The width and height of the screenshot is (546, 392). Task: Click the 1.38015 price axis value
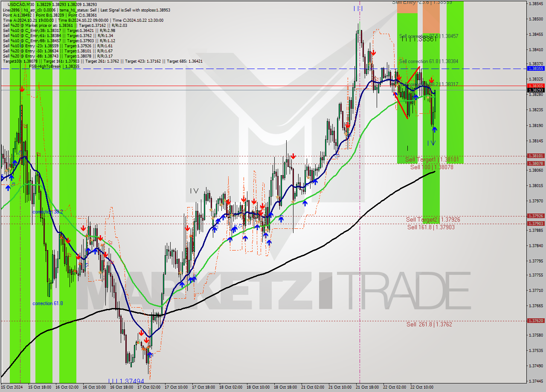click(536, 186)
